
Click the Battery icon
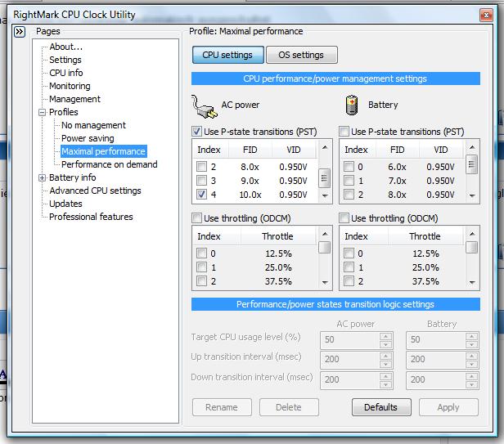352,105
